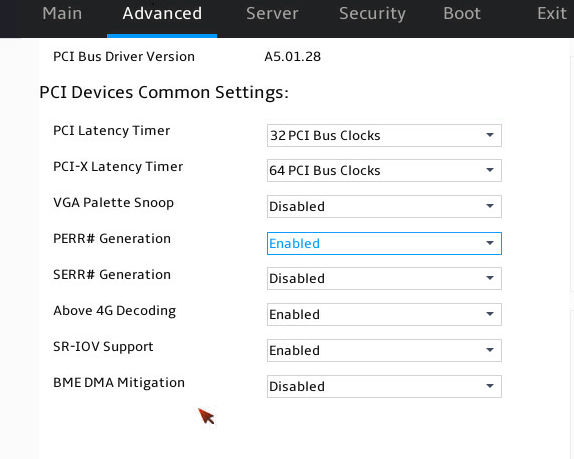Click the BME DMA Mitigation label
The height and width of the screenshot is (459, 574).
[119, 382]
